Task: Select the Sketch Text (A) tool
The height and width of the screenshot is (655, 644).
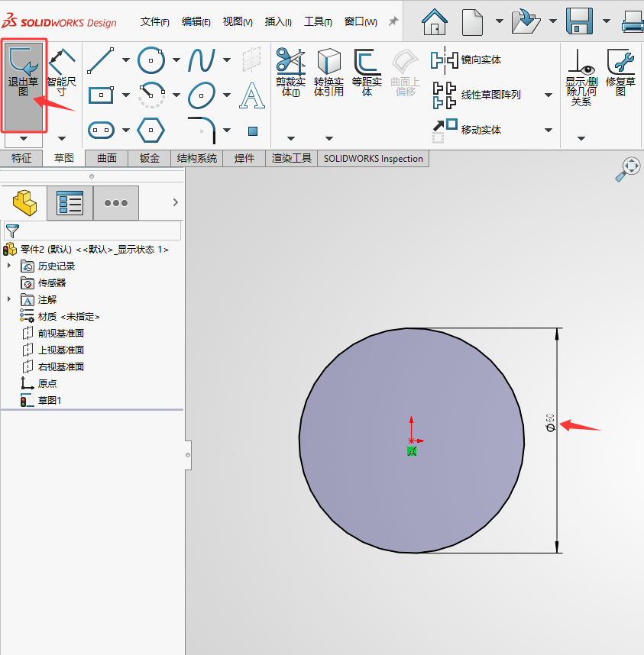Action: click(251, 95)
